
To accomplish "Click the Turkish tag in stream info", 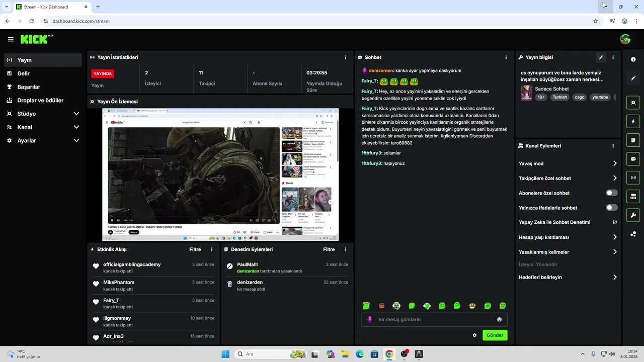I will pyautogui.click(x=559, y=97).
